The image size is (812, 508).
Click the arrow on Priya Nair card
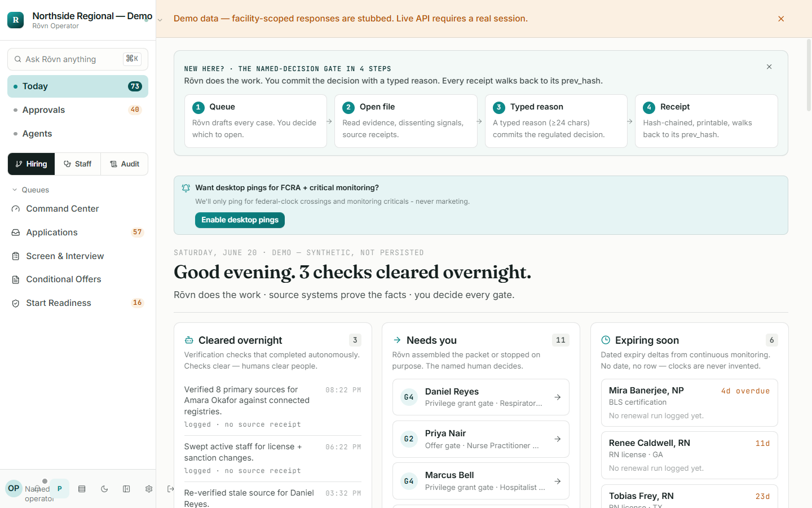558,439
